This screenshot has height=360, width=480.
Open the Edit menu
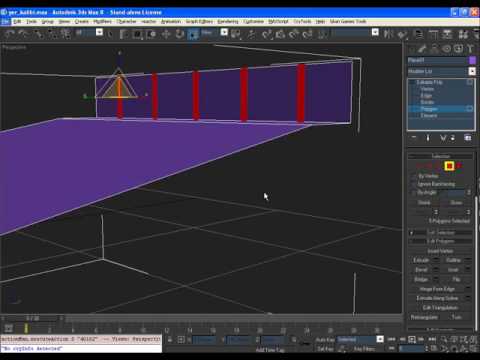tap(17, 21)
